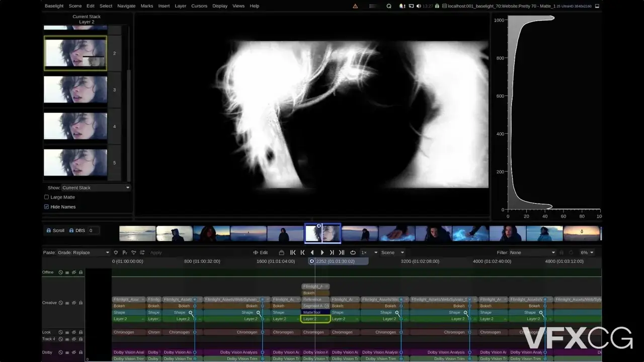Disable the Creative track

tap(60, 303)
